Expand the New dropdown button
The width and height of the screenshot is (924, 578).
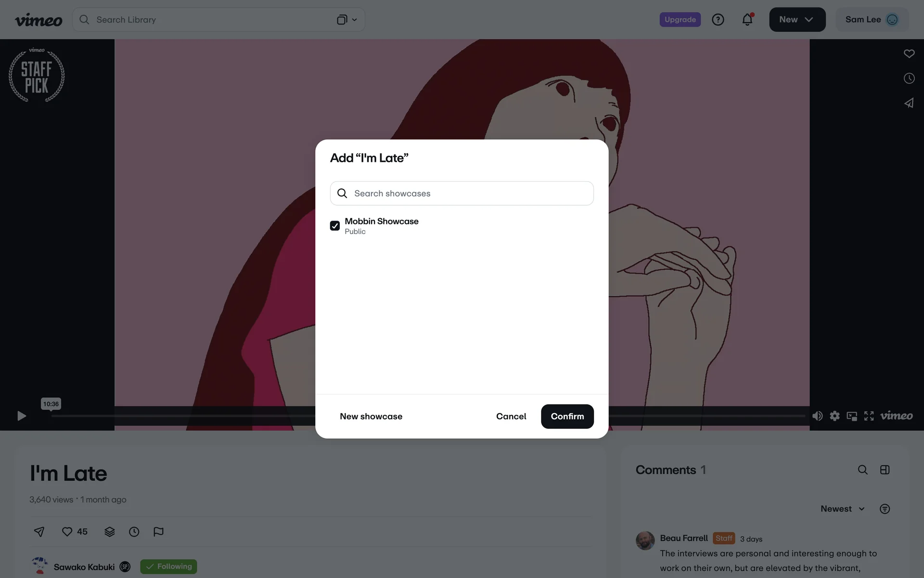797,20
